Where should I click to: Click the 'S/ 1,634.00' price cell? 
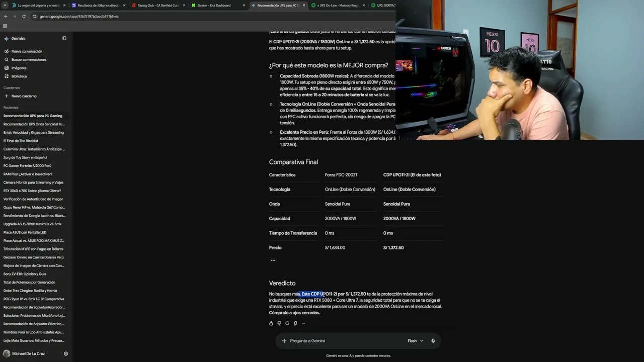335,248
